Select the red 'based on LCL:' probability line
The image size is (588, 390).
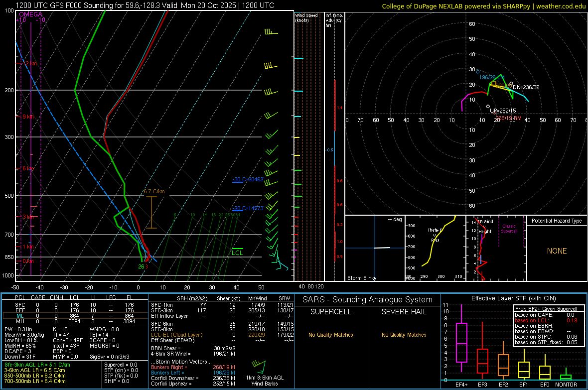pos(546,320)
